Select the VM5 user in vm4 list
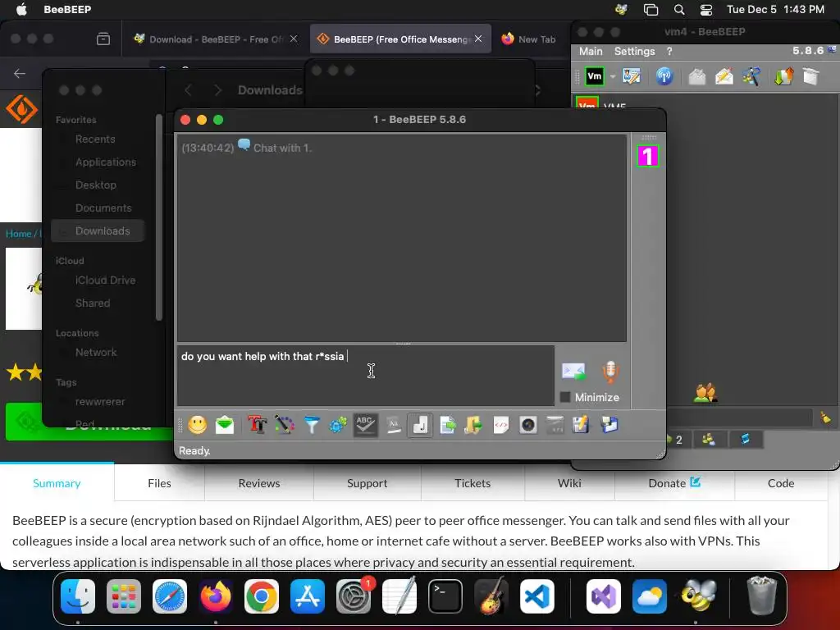 coord(705,104)
